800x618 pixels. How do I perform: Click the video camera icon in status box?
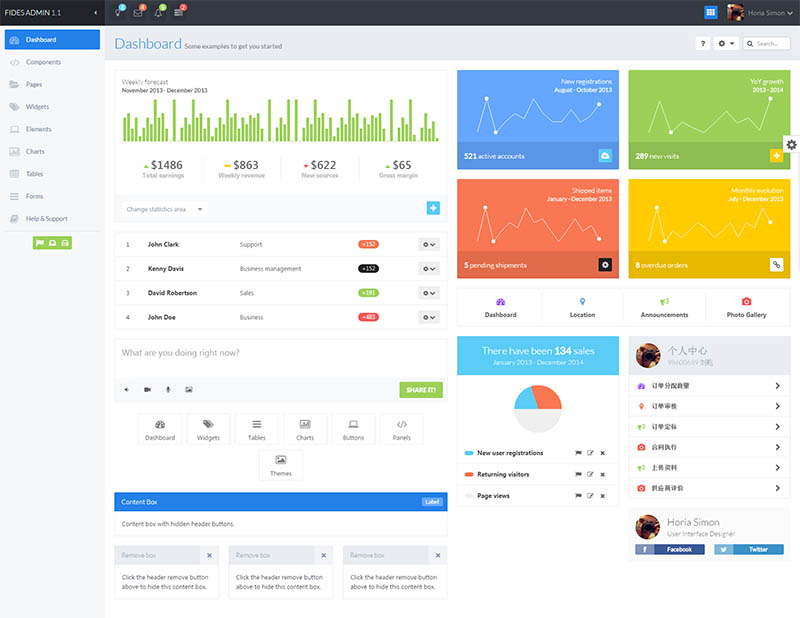coord(147,389)
